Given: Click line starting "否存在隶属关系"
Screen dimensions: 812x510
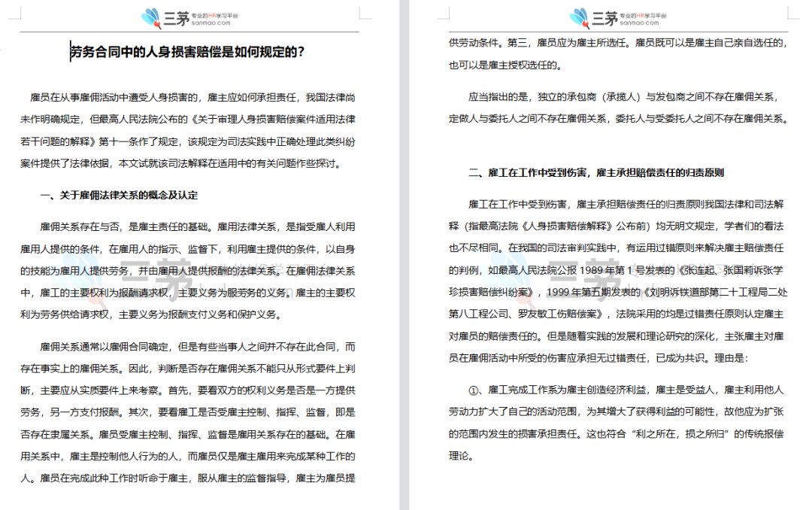Looking at the screenshot, I should tap(188, 434).
